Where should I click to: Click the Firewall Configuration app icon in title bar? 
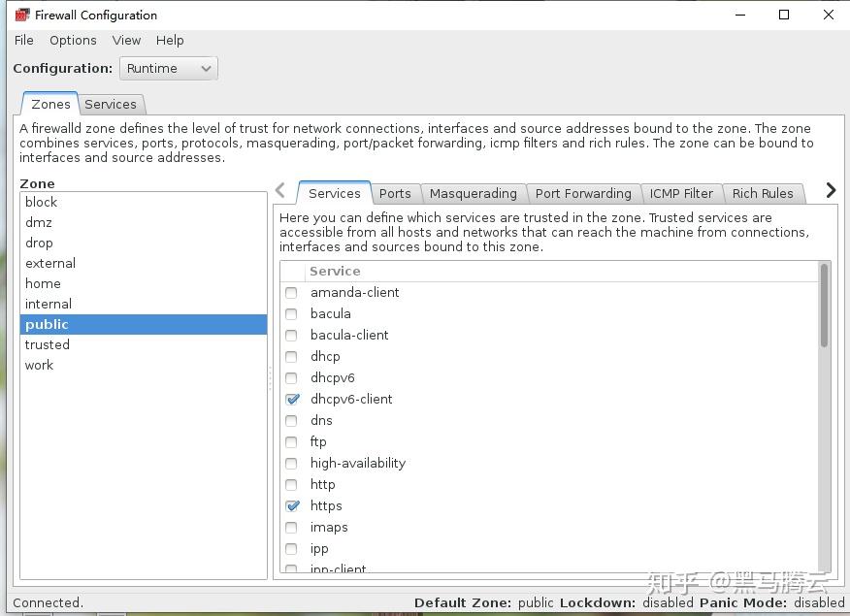(x=22, y=15)
